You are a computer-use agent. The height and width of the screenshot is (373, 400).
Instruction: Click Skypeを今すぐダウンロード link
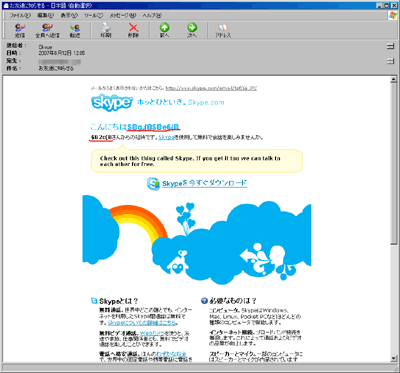(204, 183)
